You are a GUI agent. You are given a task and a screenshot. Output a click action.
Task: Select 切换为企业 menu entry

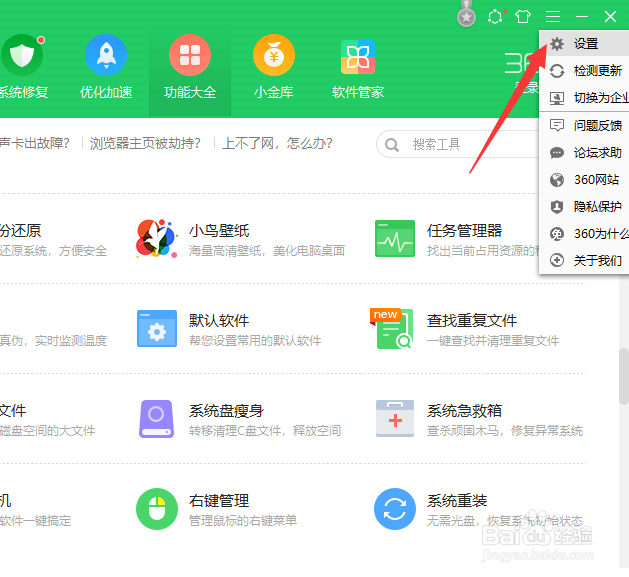tap(584, 98)
